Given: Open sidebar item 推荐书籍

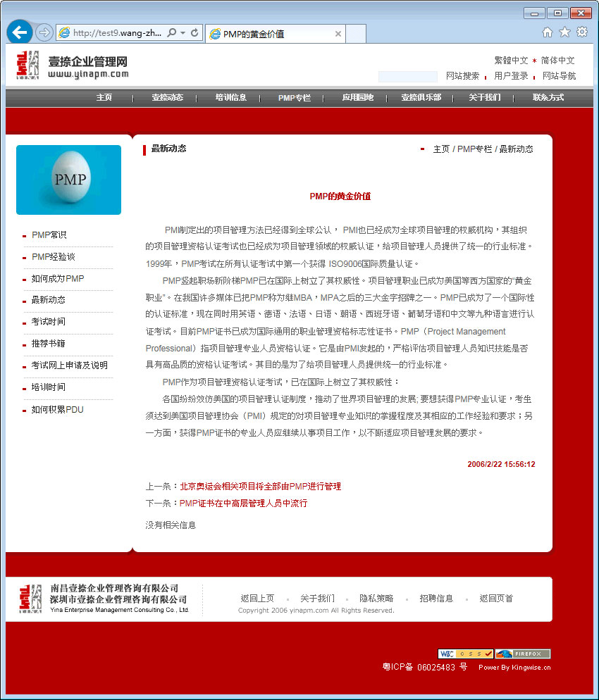Looking at the screenshot, I should point(48,344).
